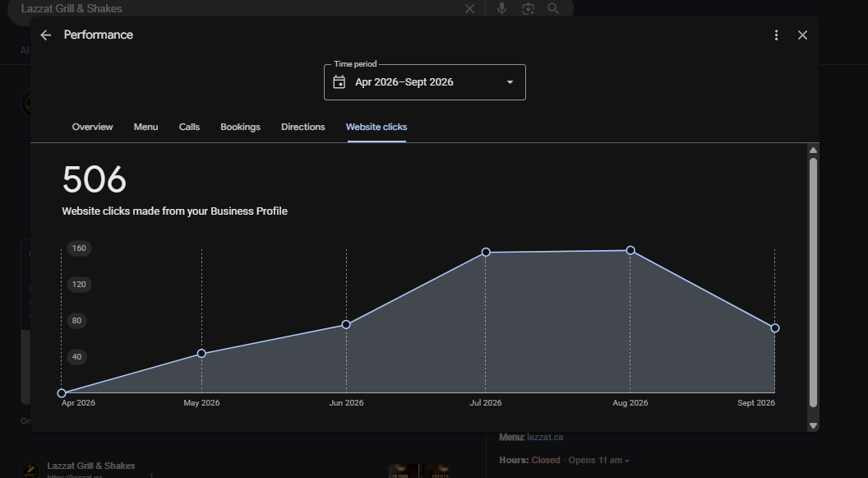Expand the hours dropdown next to Opens 11 am
The image size is (868, 478).
[x=627, y=461]
